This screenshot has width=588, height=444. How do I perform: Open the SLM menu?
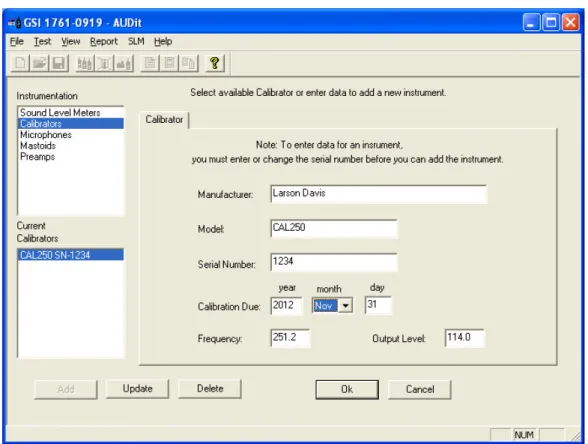(136, 41)
